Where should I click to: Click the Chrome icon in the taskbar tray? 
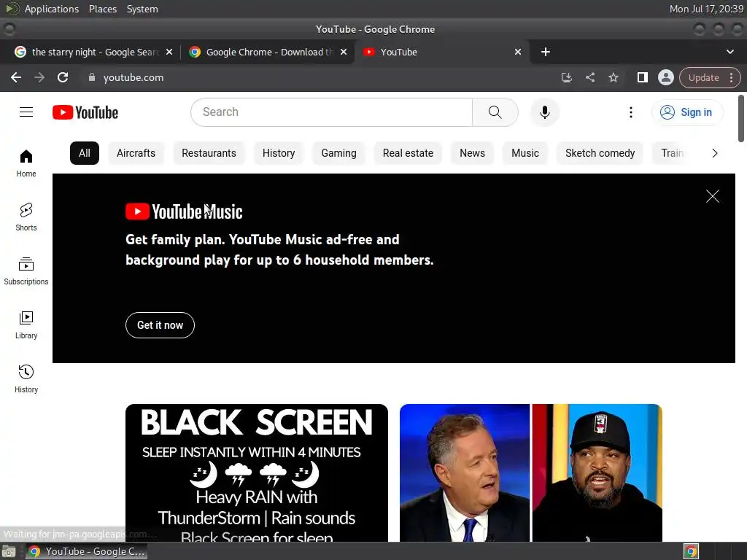point(691,551)
